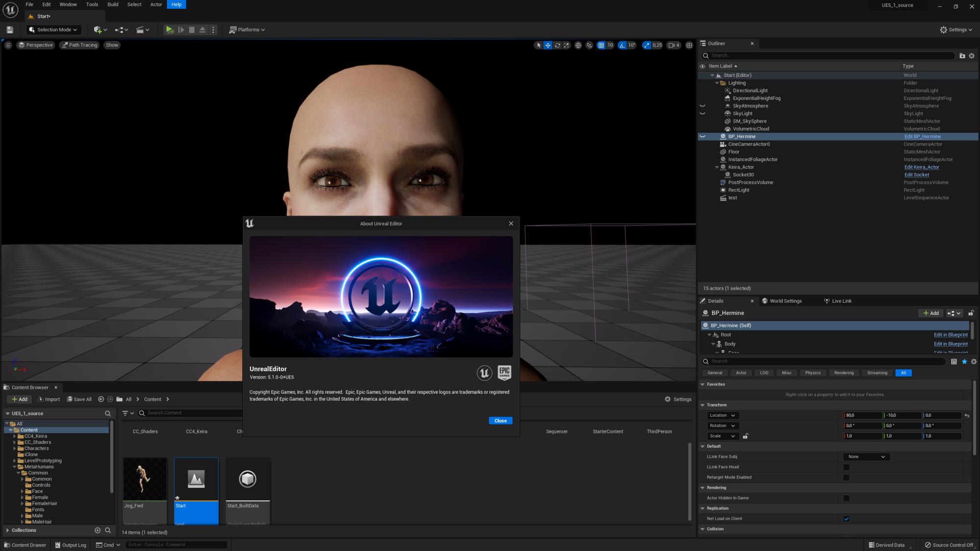Image resolution: width=980 pixels, height=551 pixels.
Task: Open the Content Browser filter menu
Action: click(128, 413)
